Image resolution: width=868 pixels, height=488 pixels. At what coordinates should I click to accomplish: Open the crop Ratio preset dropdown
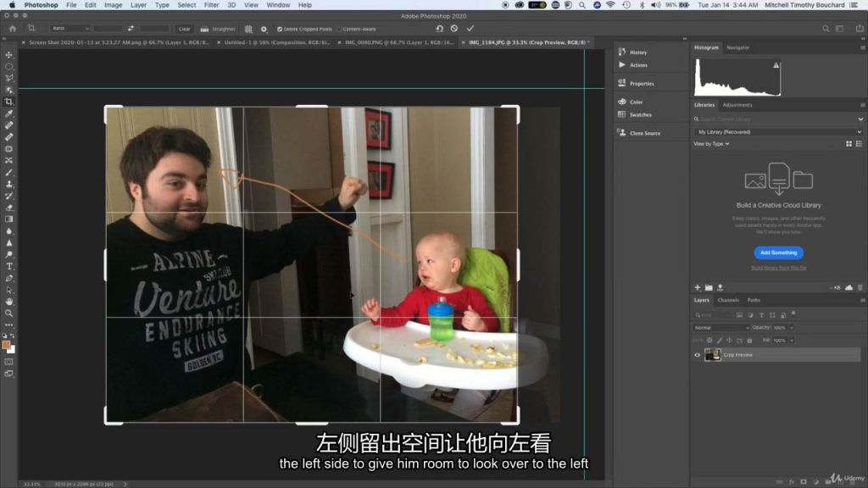[x=70, y=28]
